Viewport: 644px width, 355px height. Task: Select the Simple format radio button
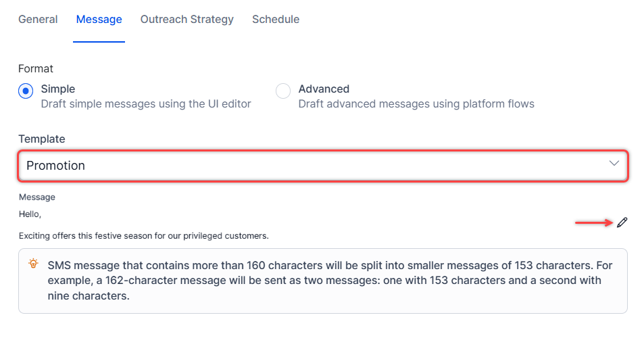point(26,91)
